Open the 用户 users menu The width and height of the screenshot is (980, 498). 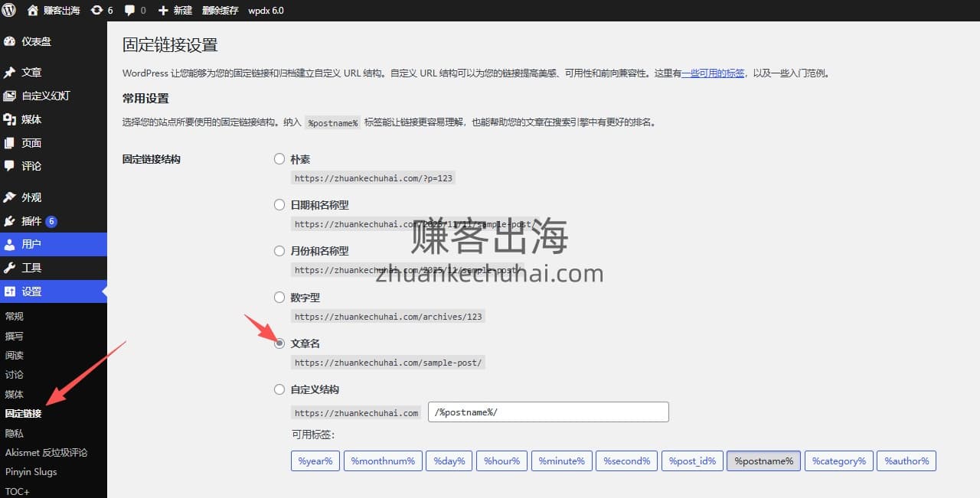(31, 244)
